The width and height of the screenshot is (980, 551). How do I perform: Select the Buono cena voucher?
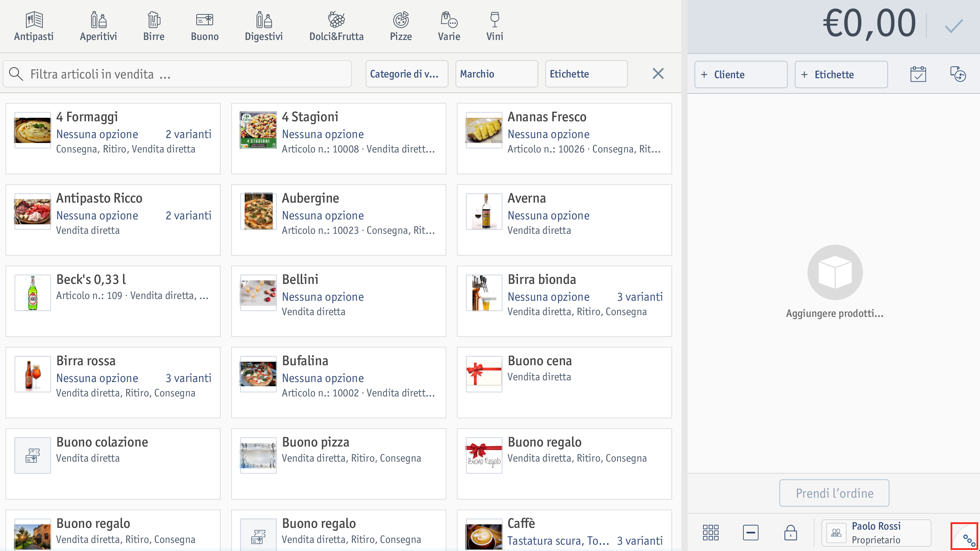click(x=564, y=382)
